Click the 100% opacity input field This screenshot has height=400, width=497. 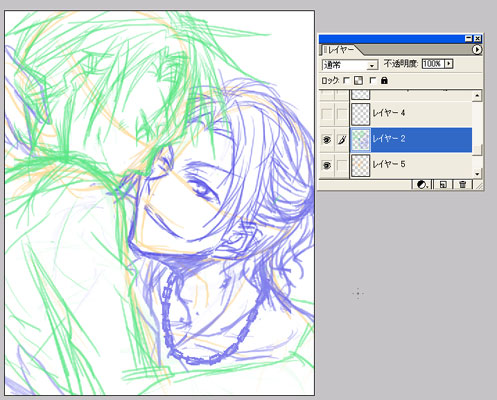(433, 63)
